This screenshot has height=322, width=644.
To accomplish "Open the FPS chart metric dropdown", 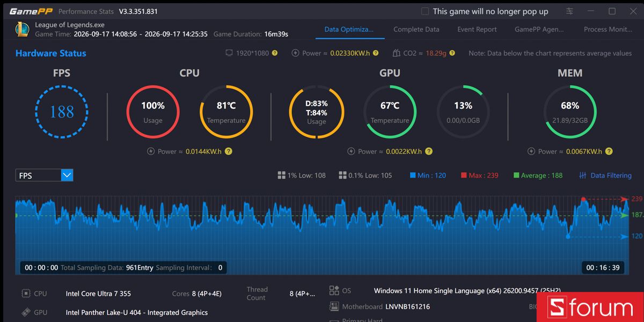I will 44,175.
